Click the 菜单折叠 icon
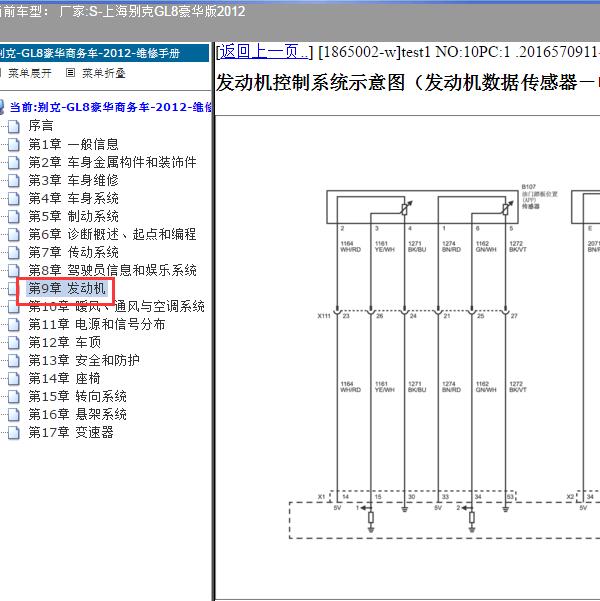 [71, 72]
